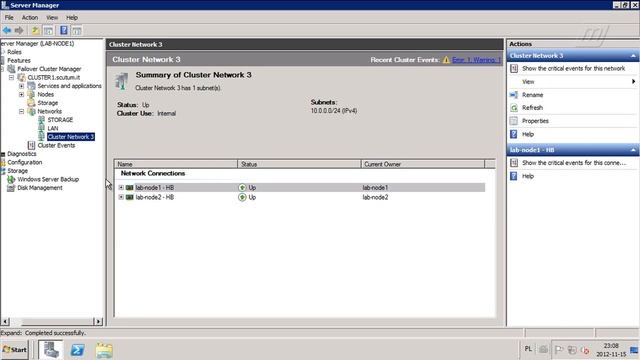This screenshot has height=360, width=640.
Task: Sort by the Status column header
Action: coord(299,164)
